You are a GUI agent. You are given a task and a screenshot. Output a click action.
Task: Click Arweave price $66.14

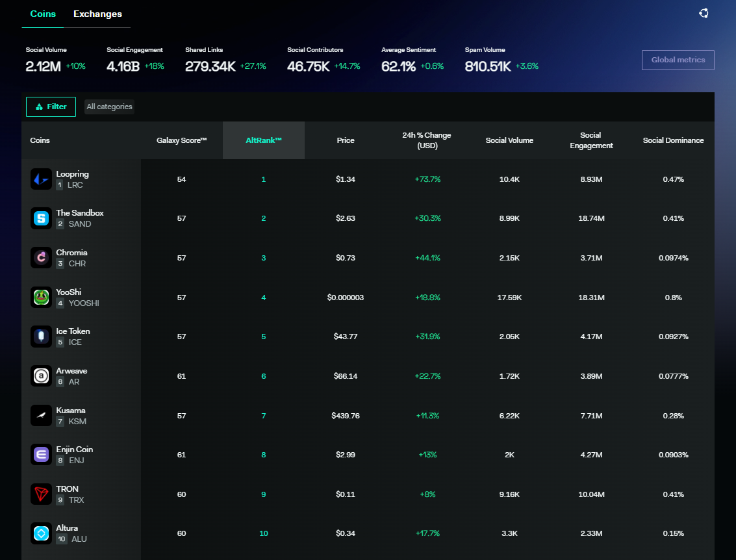(346, 376)
